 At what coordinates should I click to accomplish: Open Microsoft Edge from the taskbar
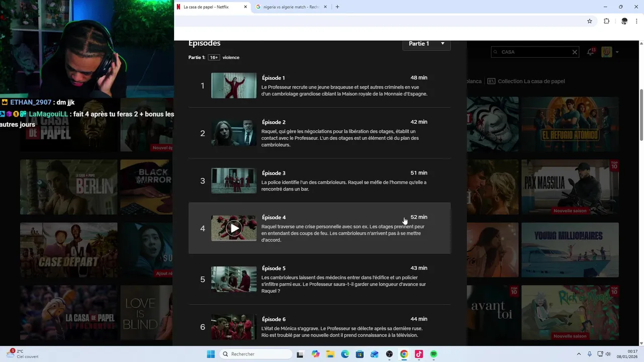[345, 354]
